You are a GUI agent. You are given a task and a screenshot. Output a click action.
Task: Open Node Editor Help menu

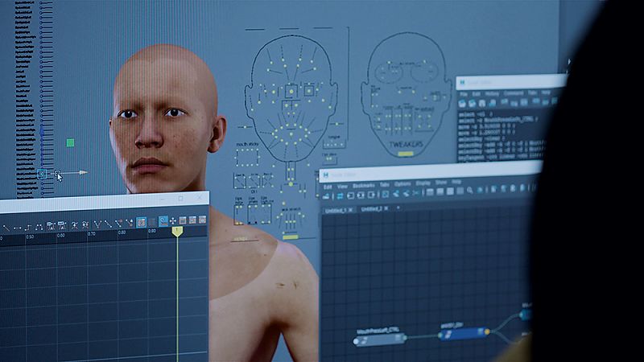click(456, 182)
